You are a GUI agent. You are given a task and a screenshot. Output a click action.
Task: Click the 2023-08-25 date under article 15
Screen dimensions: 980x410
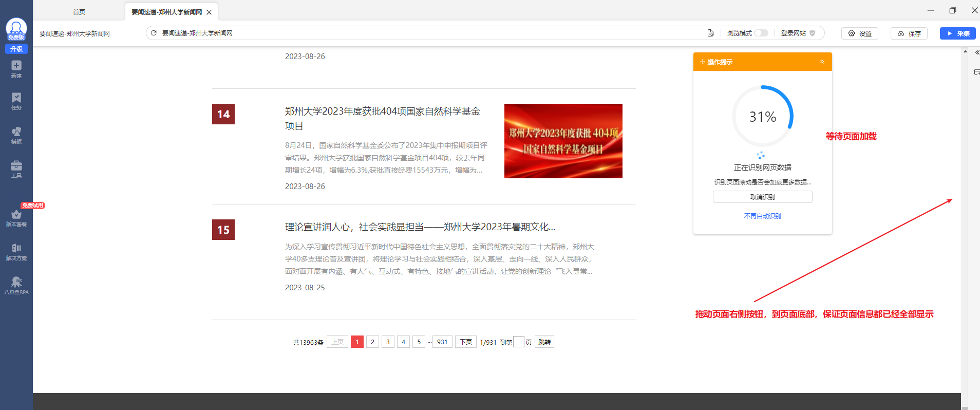click(x=305, y=288)
